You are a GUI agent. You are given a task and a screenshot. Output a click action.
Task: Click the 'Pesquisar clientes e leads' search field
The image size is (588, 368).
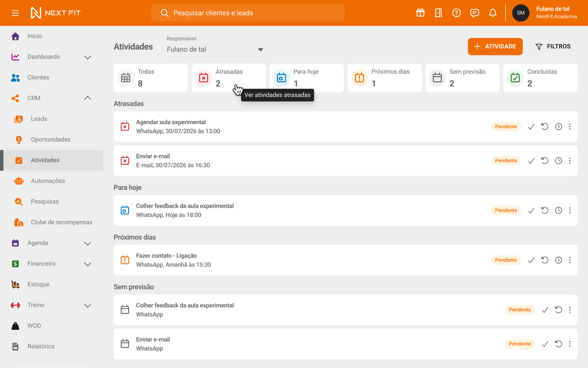tap(248, 13)
